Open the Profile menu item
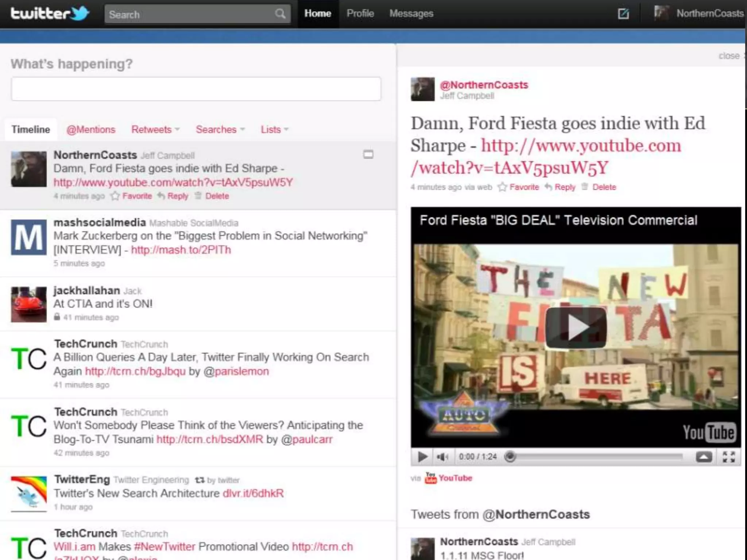The width and height of the screenshot is (747, 560). [360, 13]
